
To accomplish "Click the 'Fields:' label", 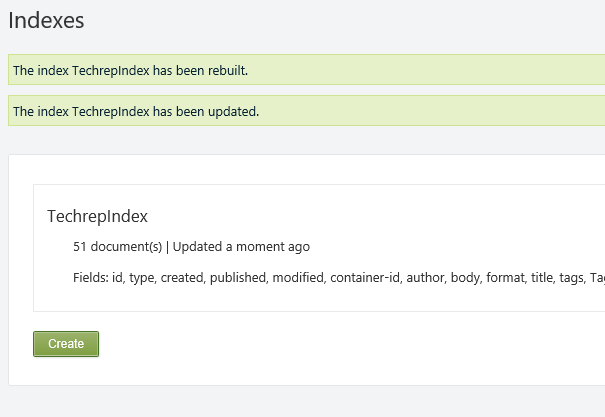I will 90,277.
